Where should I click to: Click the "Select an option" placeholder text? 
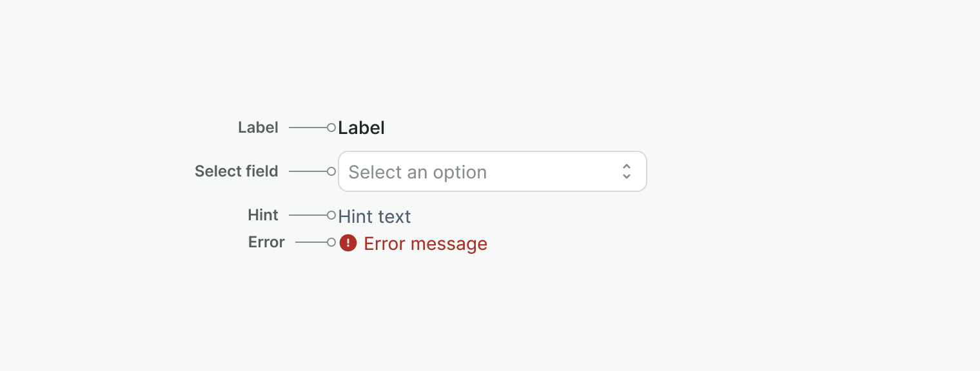click(x=417, y=172)
